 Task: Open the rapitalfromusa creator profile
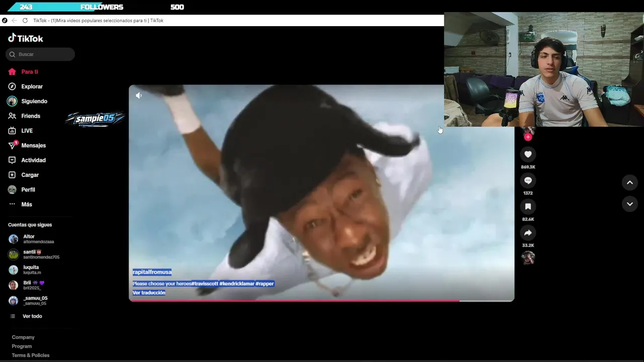point(152,272)
